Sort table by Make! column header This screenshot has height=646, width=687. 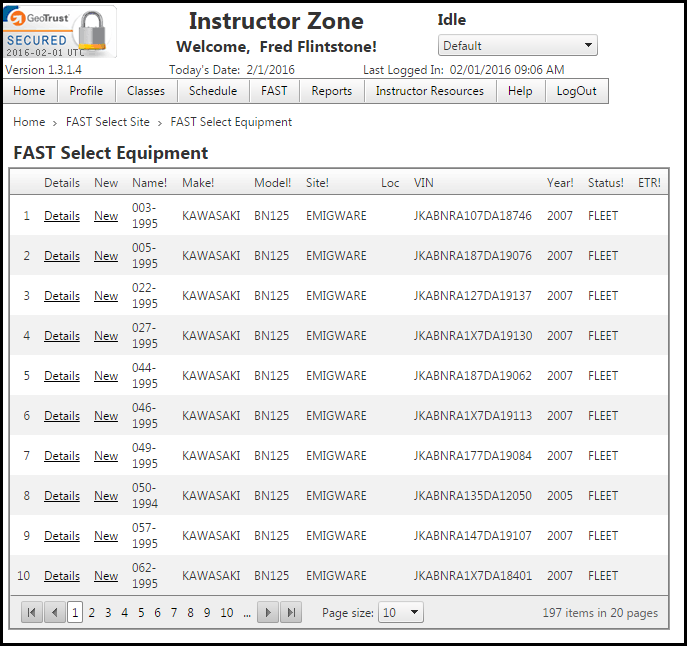[198, 183]
